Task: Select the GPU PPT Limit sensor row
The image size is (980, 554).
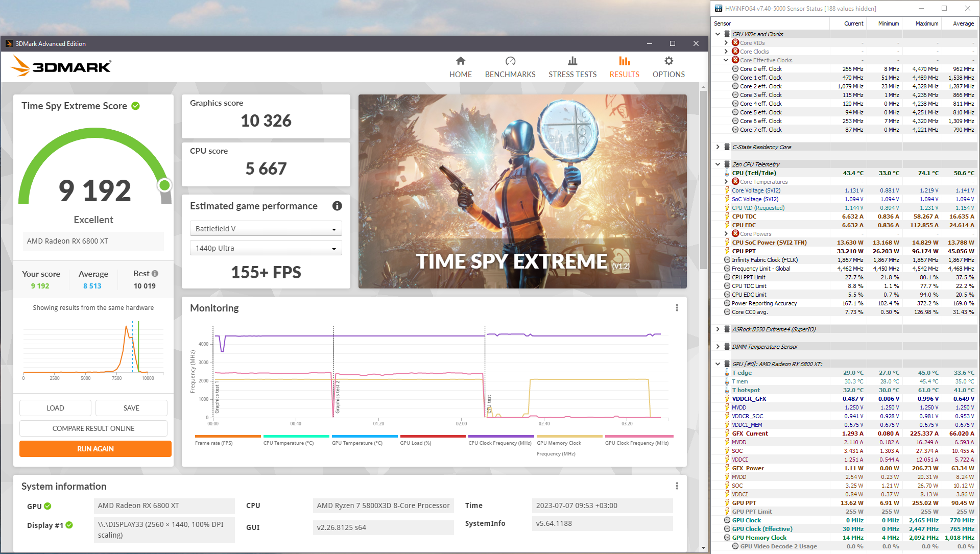Action: click(845, 512)
